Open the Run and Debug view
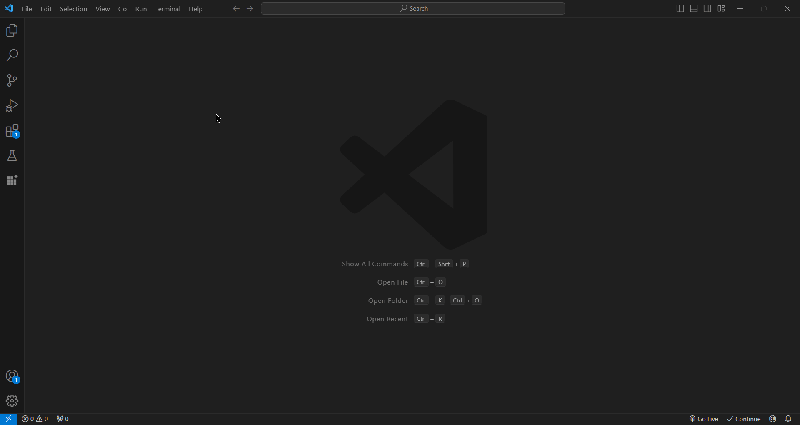 click(x=12, y=105)
